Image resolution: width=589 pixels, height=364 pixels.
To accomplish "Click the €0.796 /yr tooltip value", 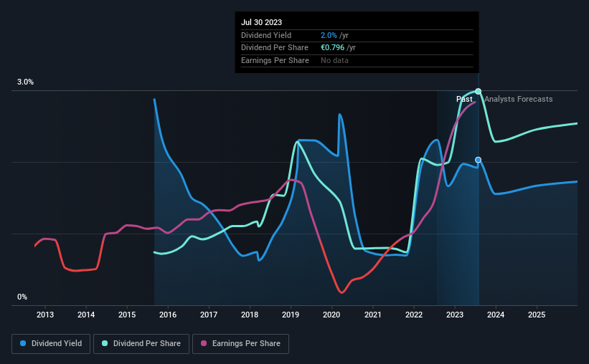I will pos(338,48).
